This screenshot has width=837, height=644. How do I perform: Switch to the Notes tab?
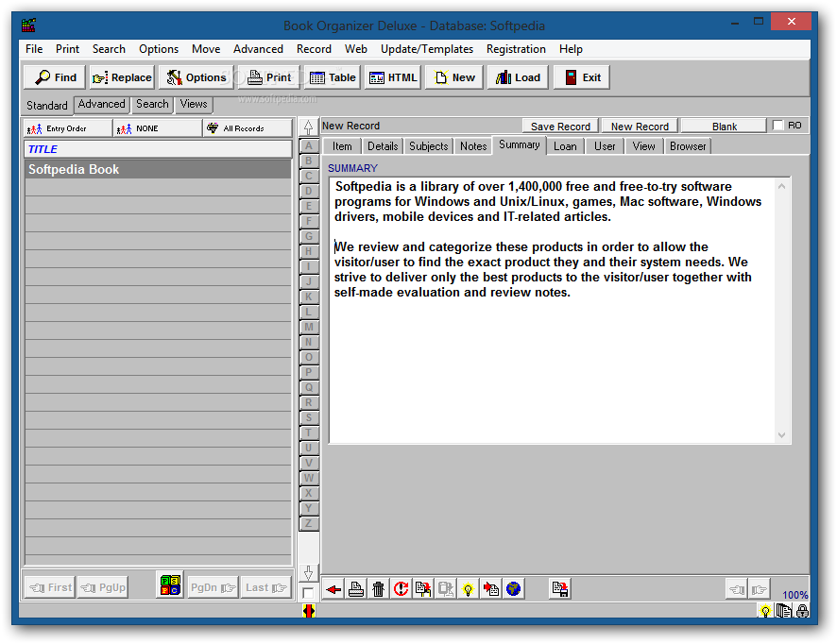point(473,146)
